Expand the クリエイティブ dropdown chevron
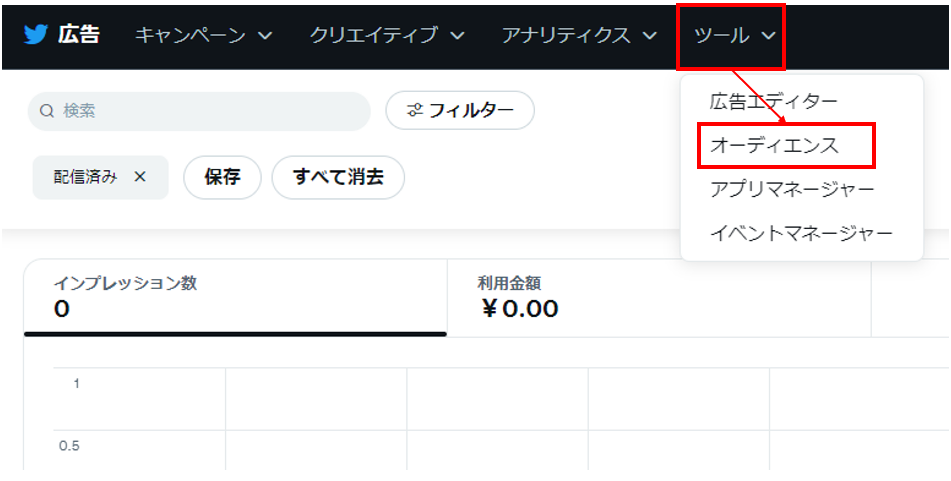951x481 pixels. point(457,36)
